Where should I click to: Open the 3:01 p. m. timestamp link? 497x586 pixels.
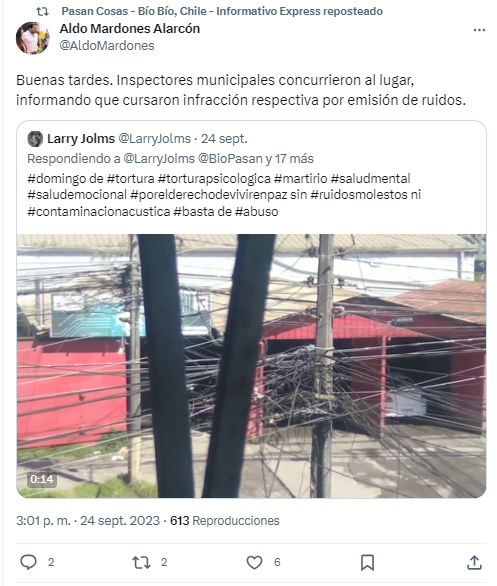(x=43, y=521)
